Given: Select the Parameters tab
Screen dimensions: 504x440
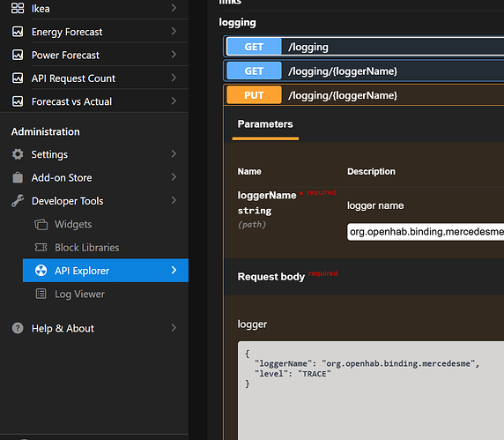Looking at the screenshot, I should pos(265,124).
